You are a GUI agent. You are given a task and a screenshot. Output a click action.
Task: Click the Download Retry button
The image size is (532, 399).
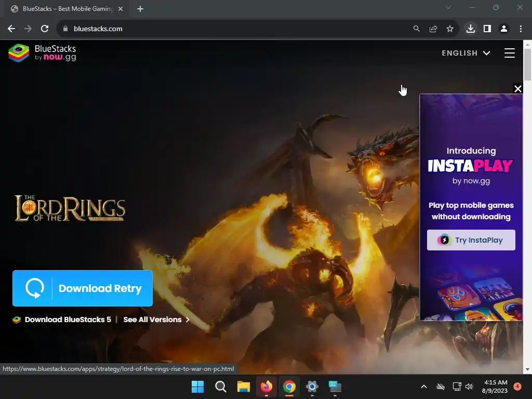coord(83,288)
